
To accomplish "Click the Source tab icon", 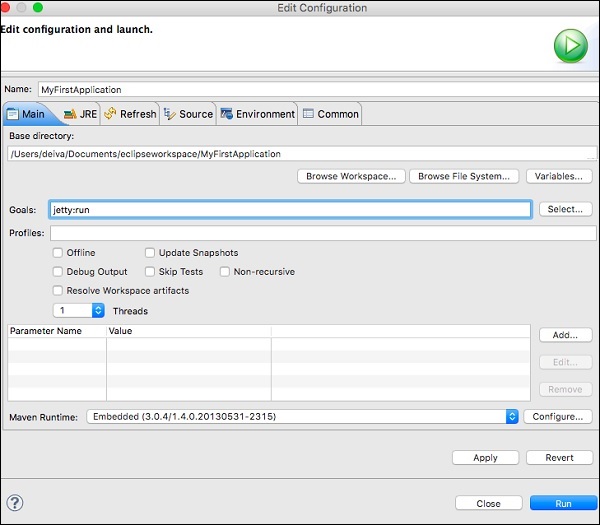I will click(170, 114).
